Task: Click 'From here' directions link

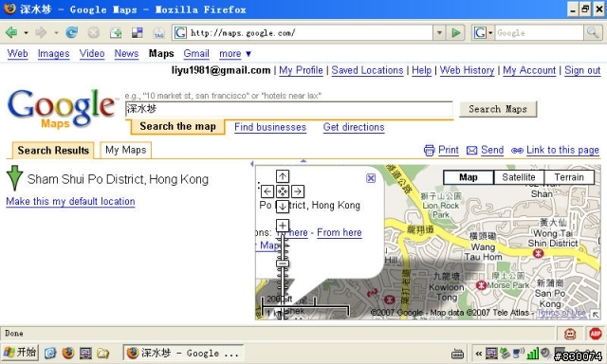Action: [340, 232]
